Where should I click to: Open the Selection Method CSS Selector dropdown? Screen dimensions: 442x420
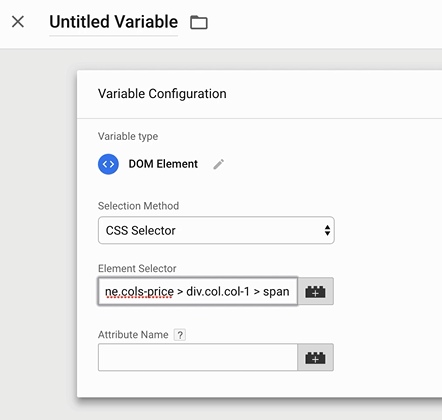216,230
